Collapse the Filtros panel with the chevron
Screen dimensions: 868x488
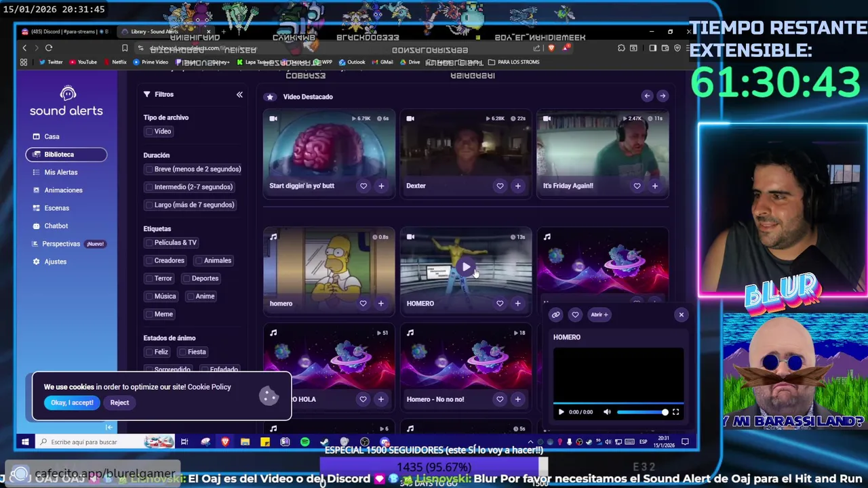coord(239,95)
